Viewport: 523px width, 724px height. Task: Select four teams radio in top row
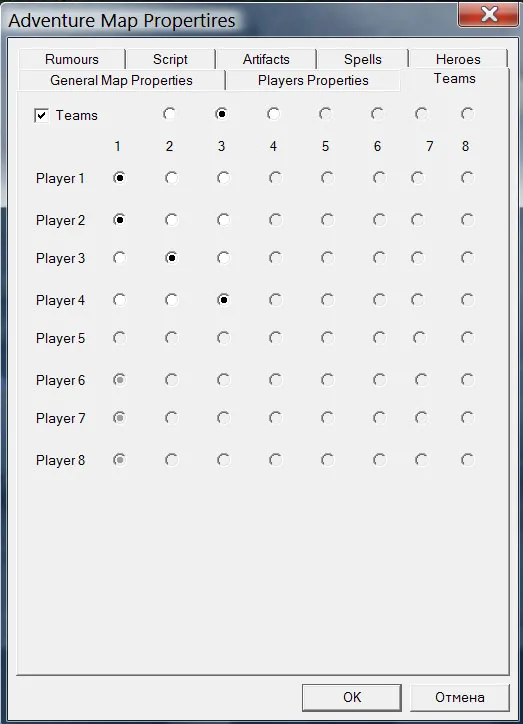point(273,114)
